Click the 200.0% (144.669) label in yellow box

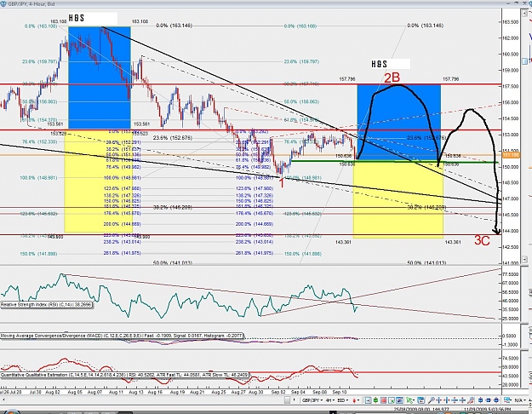[122, 224]
